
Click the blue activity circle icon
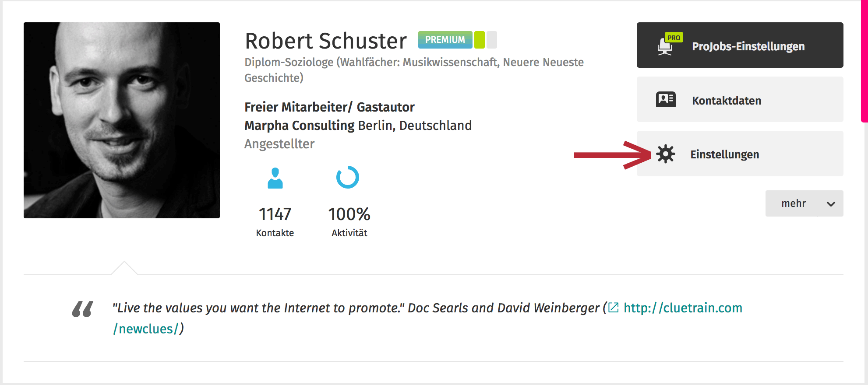pyautogui.click(x=348, y=177)
